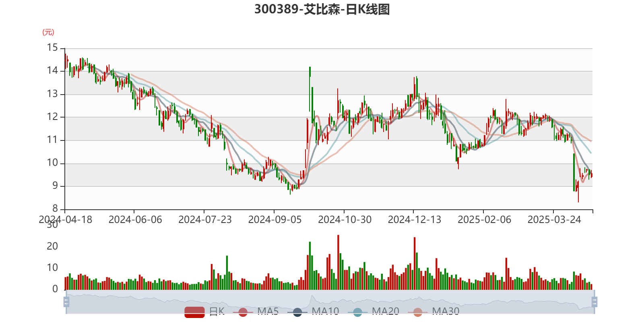Click the price axis label 11
The image size is (644, 322).
click(x=52, y=140)
